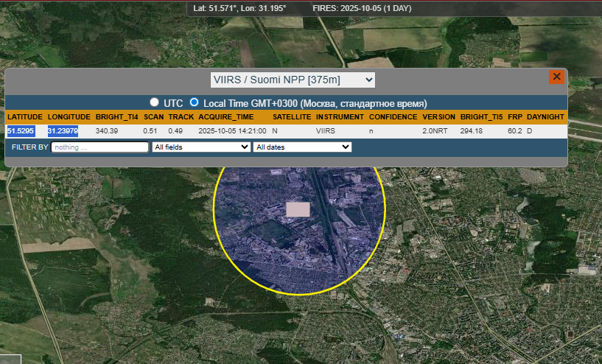The height and width of the screenshot is (364, 602).
Task: Select the Local Time GMT+0300 radio button
Action: (195, 102)
